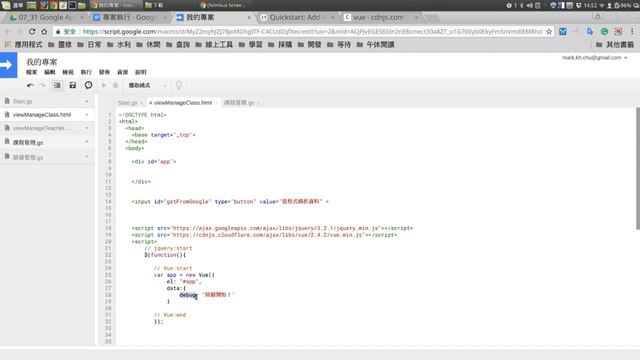640x360 pixels.
Task: Click the green circular extension icon
Action: click(x=604, y=31)
